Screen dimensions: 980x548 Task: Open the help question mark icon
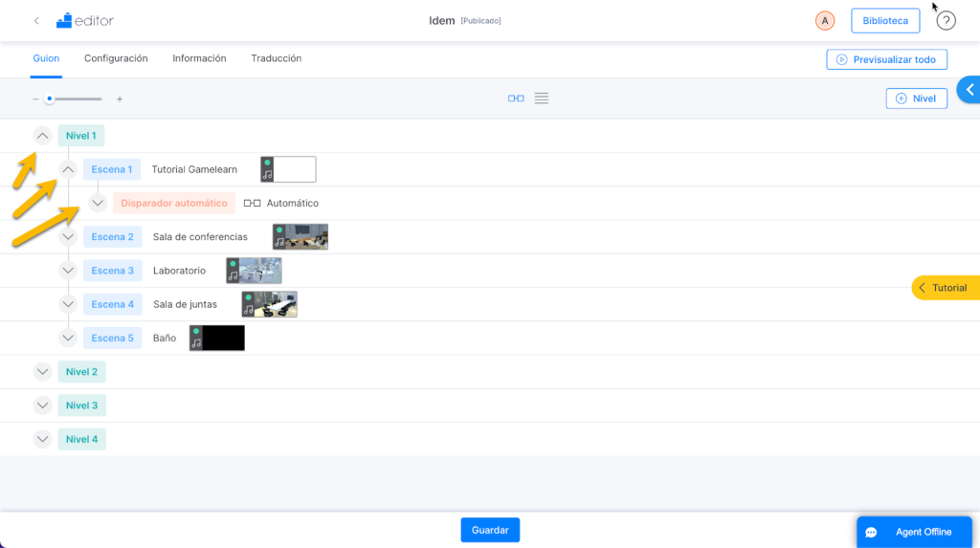[946, 21]
